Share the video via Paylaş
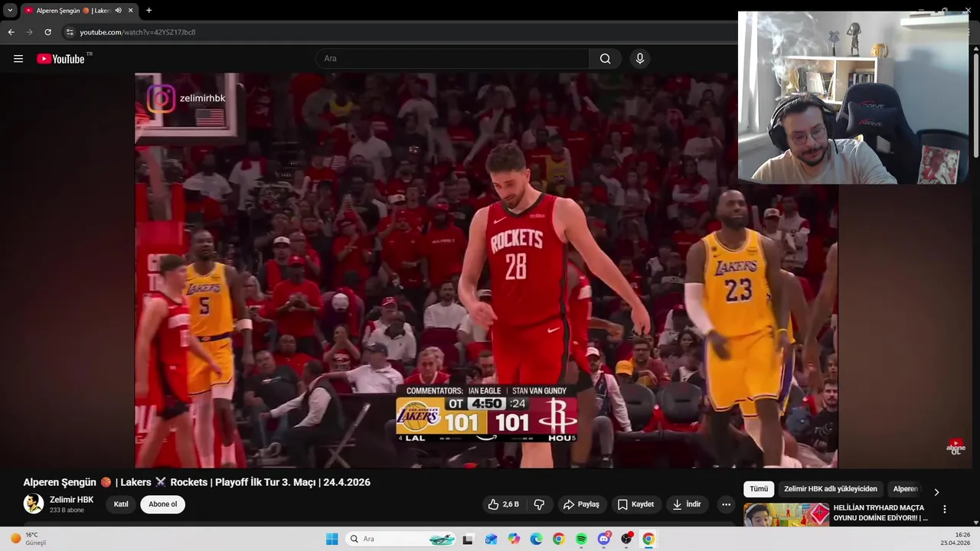The height and width of the screenshot is (551, 980). [581, 504]
